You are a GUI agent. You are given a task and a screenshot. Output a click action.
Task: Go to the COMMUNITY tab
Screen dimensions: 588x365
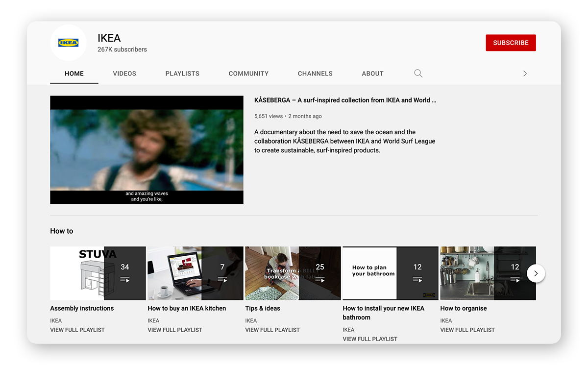tap(248, 73)
